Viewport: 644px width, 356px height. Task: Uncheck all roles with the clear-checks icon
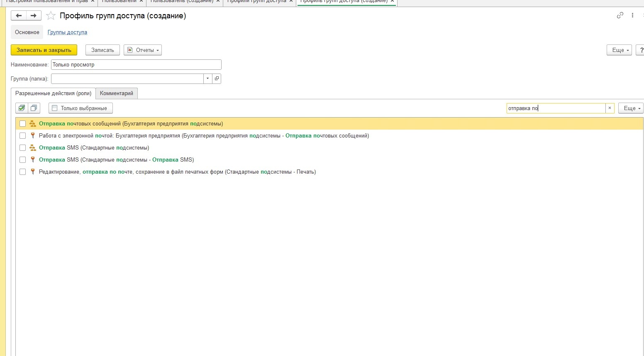[34, 108]
